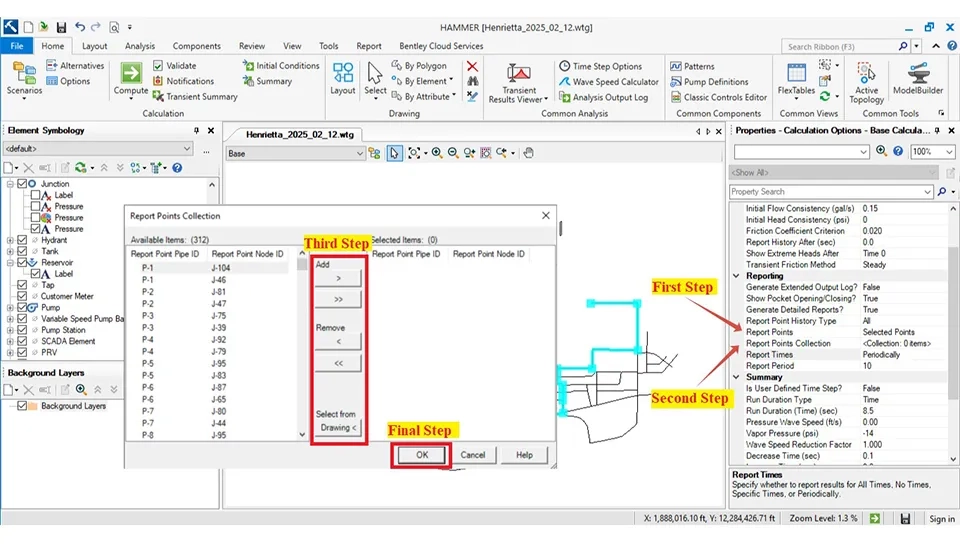This screenshot has height=548, width=960.
Task: Open the Transient Results Viewer
Action: pyautogui.click(x=518, y=78)
